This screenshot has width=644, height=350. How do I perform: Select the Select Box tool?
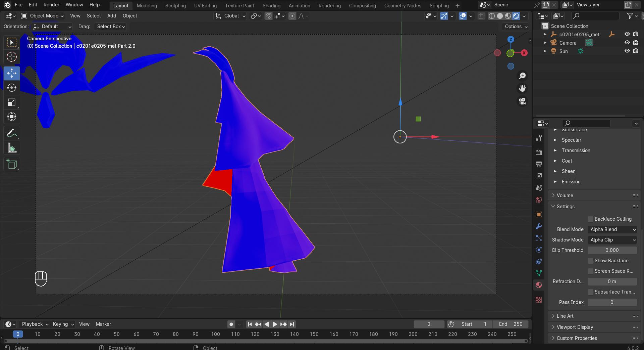coord(12,42)
